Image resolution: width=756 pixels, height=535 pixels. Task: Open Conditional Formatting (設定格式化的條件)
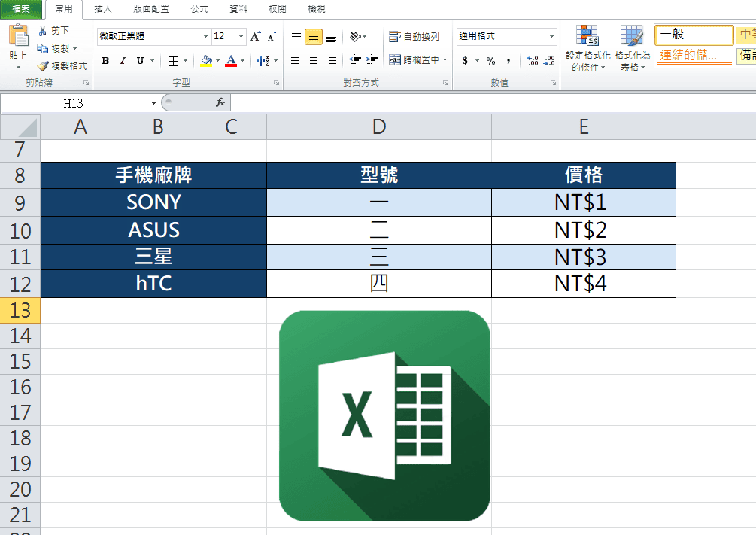point(587,48)
